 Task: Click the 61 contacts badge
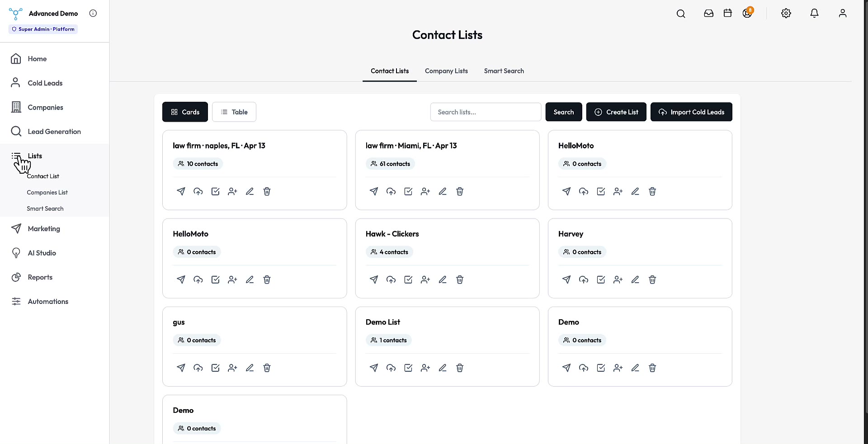(x=390, y=164)
